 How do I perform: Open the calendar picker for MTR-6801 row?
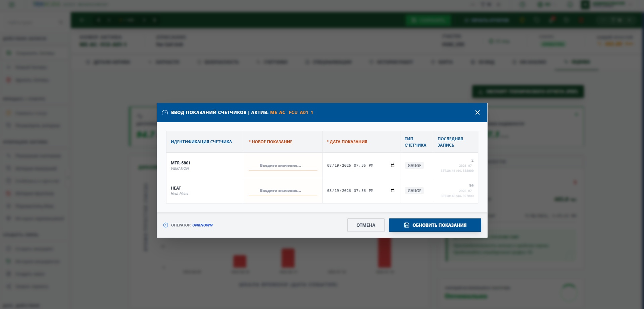tap(393, 165)
